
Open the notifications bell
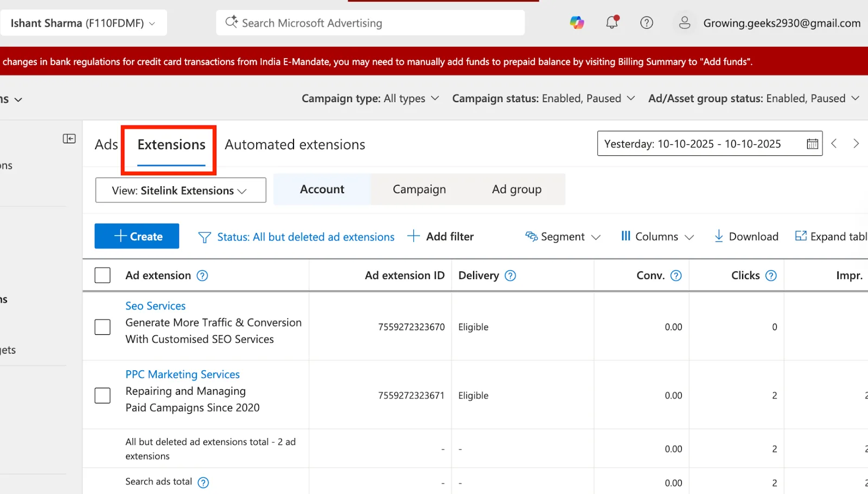click(612, 22)
